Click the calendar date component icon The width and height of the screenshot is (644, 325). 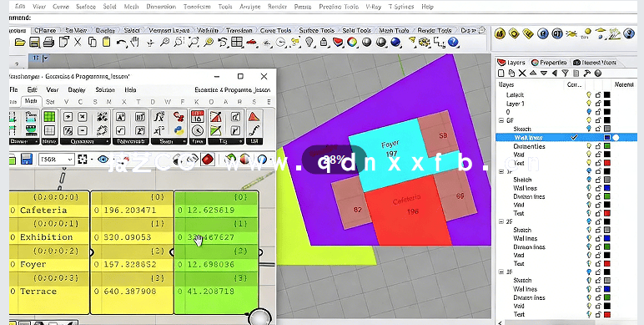click(198, 116)
